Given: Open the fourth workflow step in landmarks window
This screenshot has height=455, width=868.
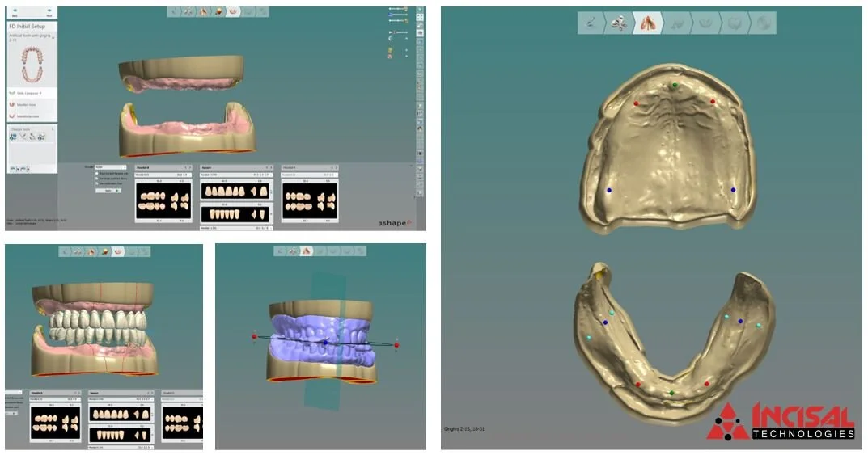Looking at the screenshot, I should 677,23.
